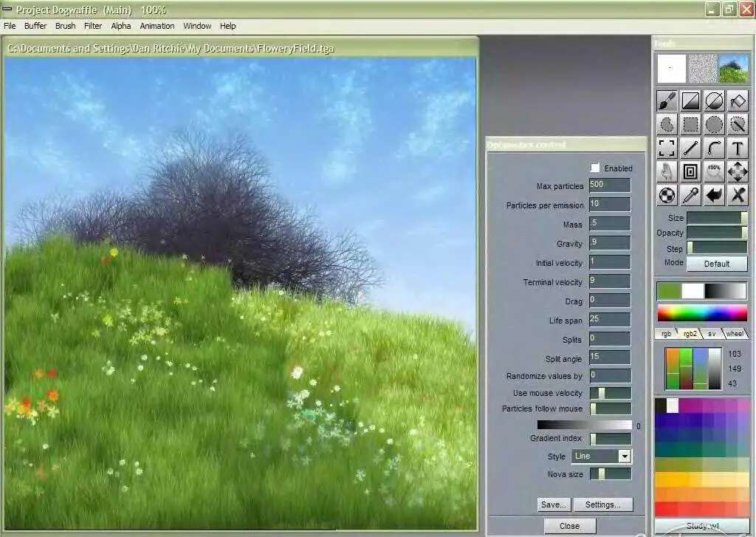Switch to the rgb2 color tab
The width and height of the screenshot is (756, 537).
point(690,333)
